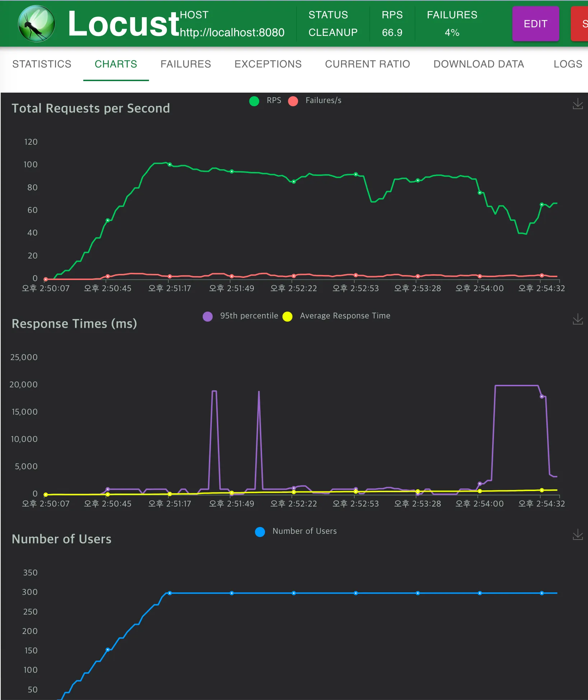Toggle the 95th percentile legend series
Viewport: 588px width, 700px height.
pyautogui.click(x=241, y=316)
